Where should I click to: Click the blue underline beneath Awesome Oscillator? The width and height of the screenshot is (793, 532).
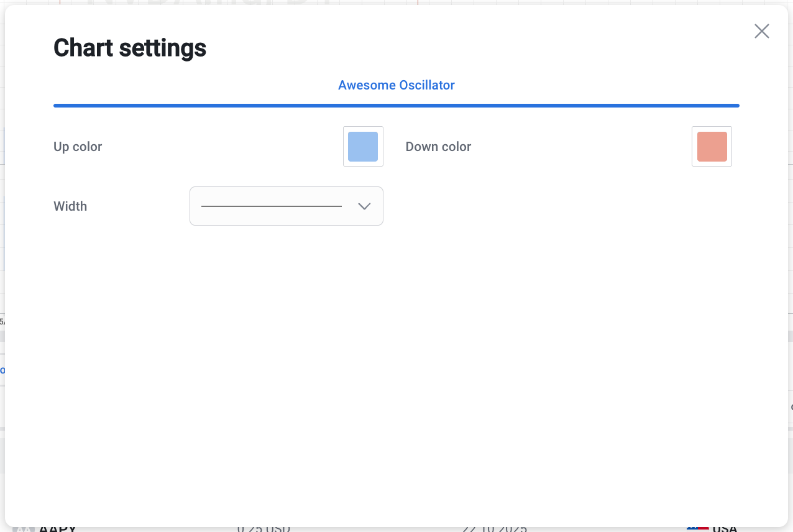[396, 106]
